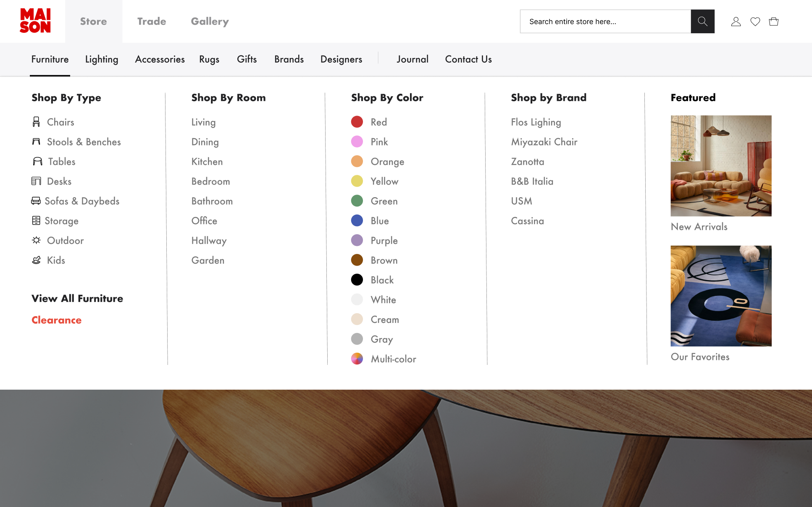Viewport: 812px width, 507px height.
Task: Open the Lighting menu
Action: pyautogui.click(x=102, y=59)
